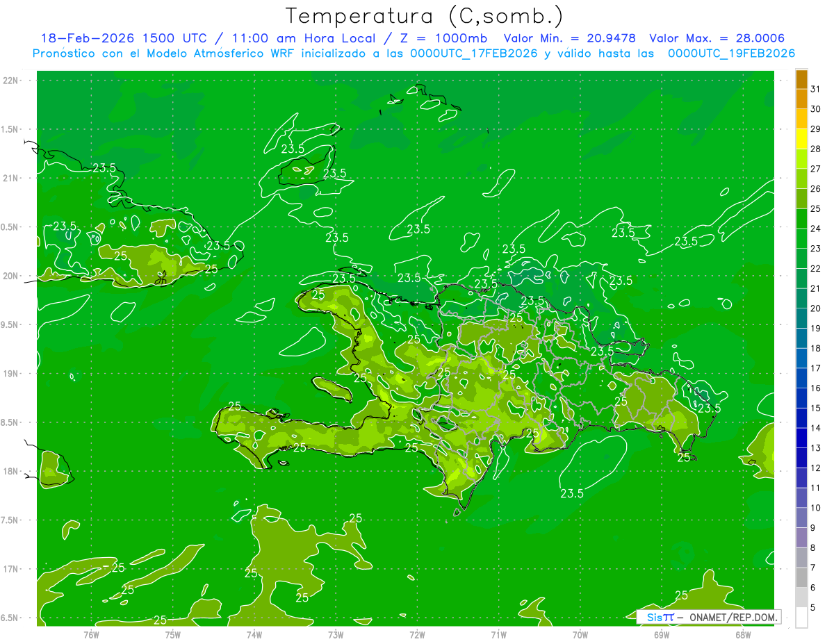The height and width of the screenshot is (644, 834).
Task: Click the "76W" longitude axis label
Action: [91, 634]
